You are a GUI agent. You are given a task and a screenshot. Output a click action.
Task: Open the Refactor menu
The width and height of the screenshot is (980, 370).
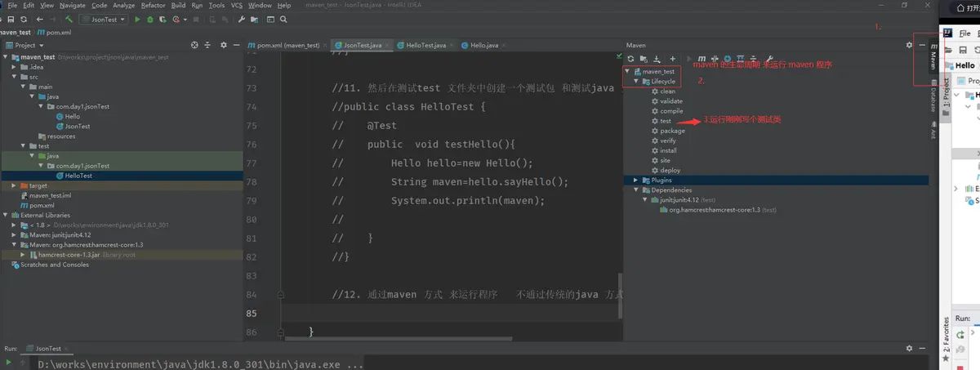click(153, 5)
